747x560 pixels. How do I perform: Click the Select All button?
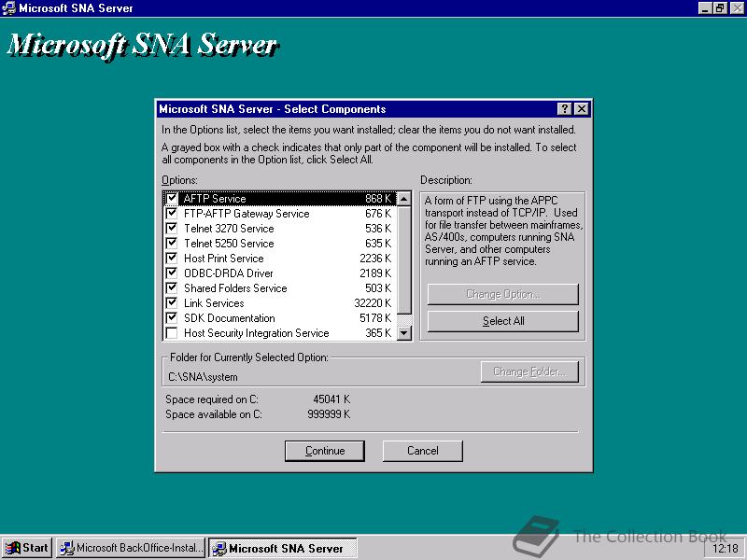click(503, 321)
